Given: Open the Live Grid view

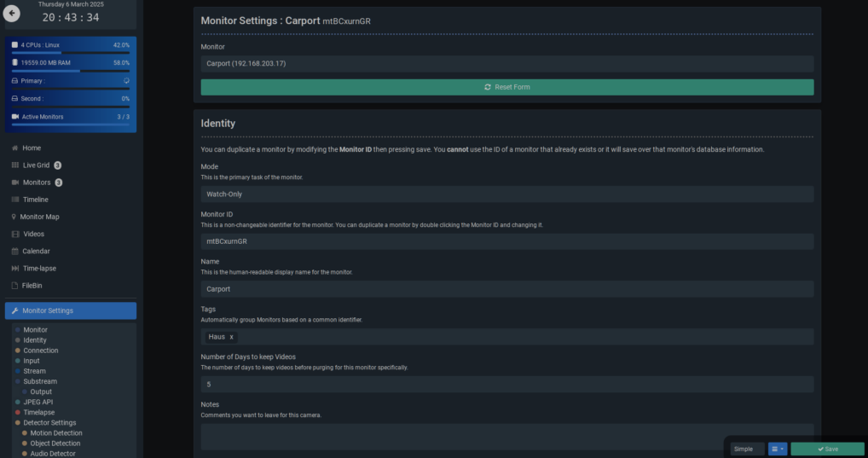Looking at the screenshot, I should (36, 165).
